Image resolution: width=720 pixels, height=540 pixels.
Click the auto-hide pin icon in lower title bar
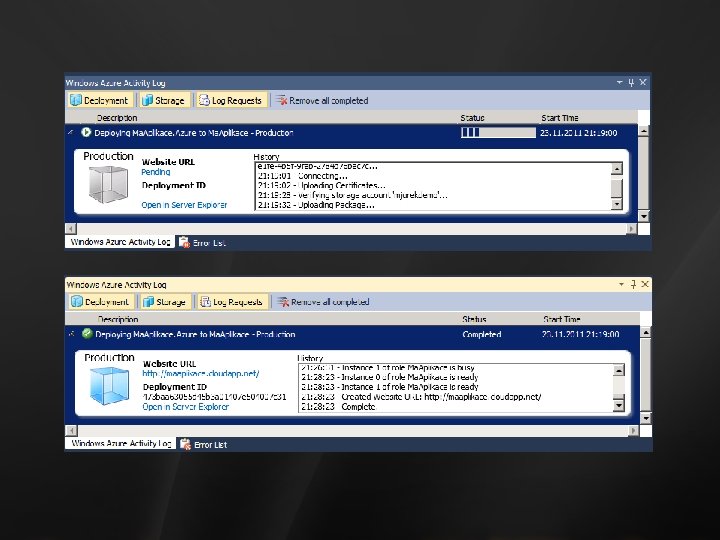[633, 284]
